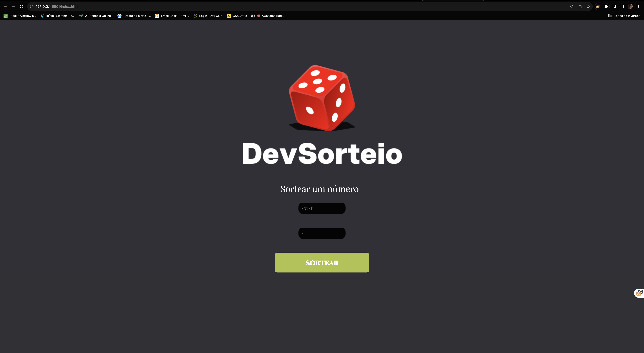Click the Stack Overflow bookmark
Image resolution: width=644 pixels, height=353 pixels.
point(19,15)
